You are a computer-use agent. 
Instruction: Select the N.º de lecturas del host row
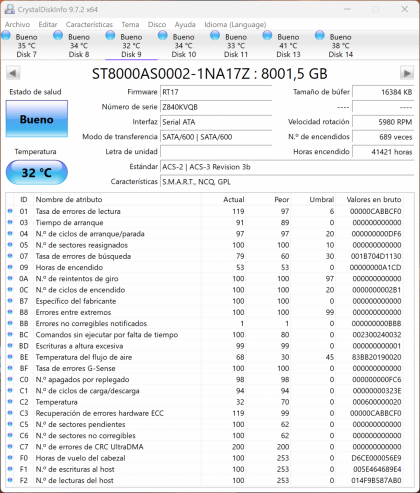[204, 480]
